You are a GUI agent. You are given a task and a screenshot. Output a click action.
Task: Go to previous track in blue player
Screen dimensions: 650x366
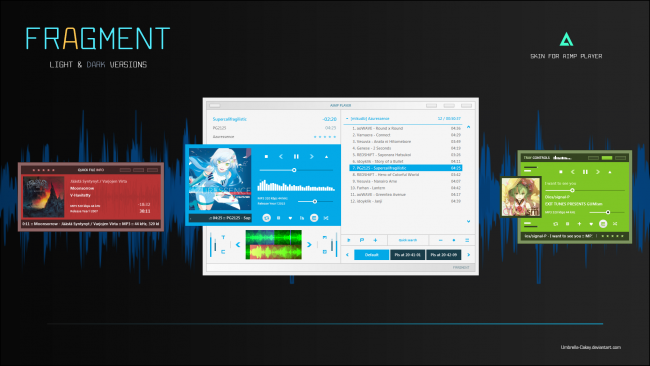point(281,157)
